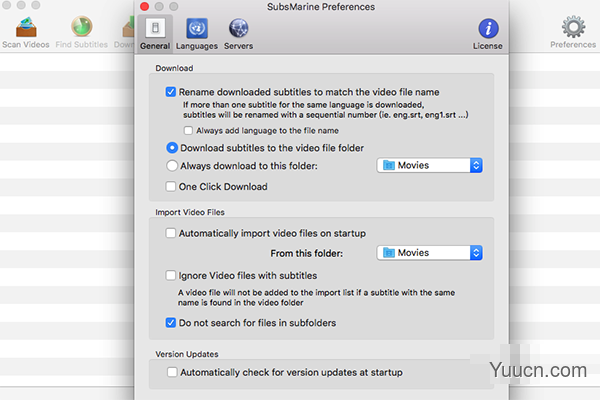Click text 'If more than one subtitle' note

pyautogui.click(x=325, y=110)
